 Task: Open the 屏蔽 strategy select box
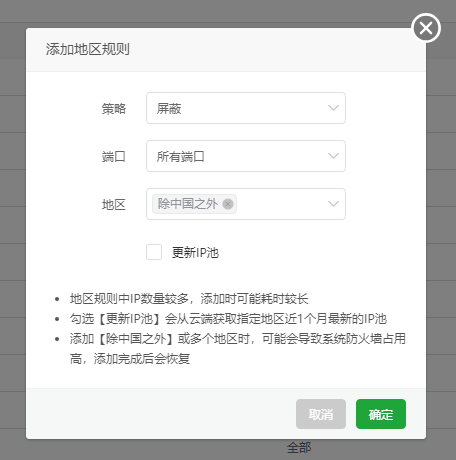[x=246, y=108]
